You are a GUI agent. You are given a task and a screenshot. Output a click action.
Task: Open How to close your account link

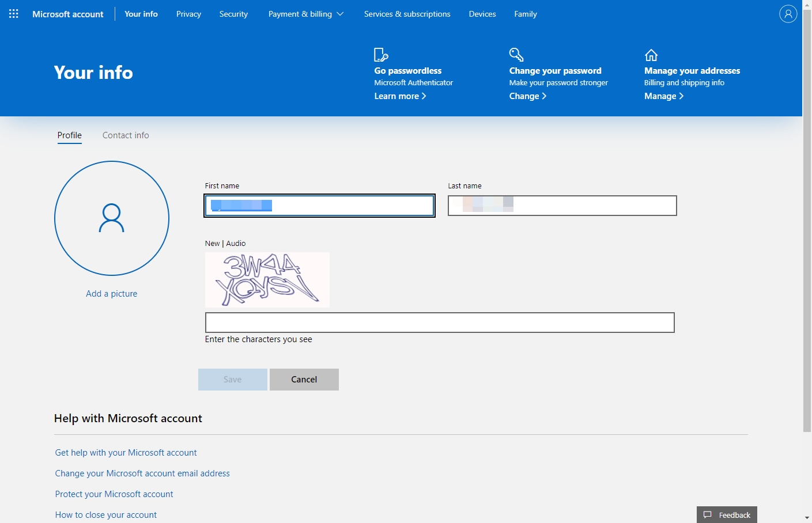tap(106, 515)
